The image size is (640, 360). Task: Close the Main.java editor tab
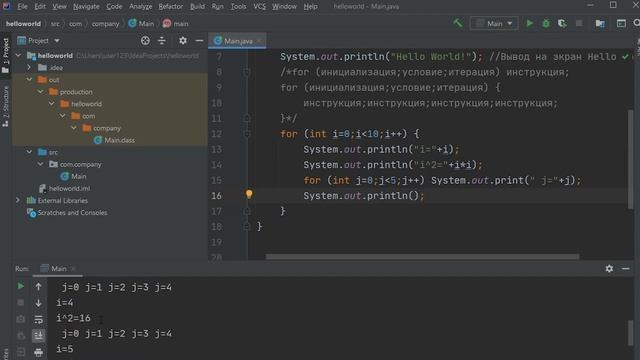pos(259,41)
